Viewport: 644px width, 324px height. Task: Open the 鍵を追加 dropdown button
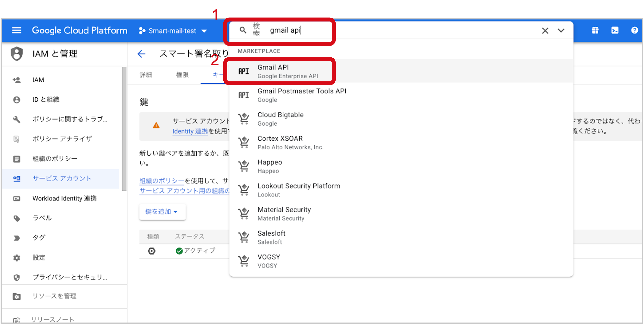click(162, 212)
